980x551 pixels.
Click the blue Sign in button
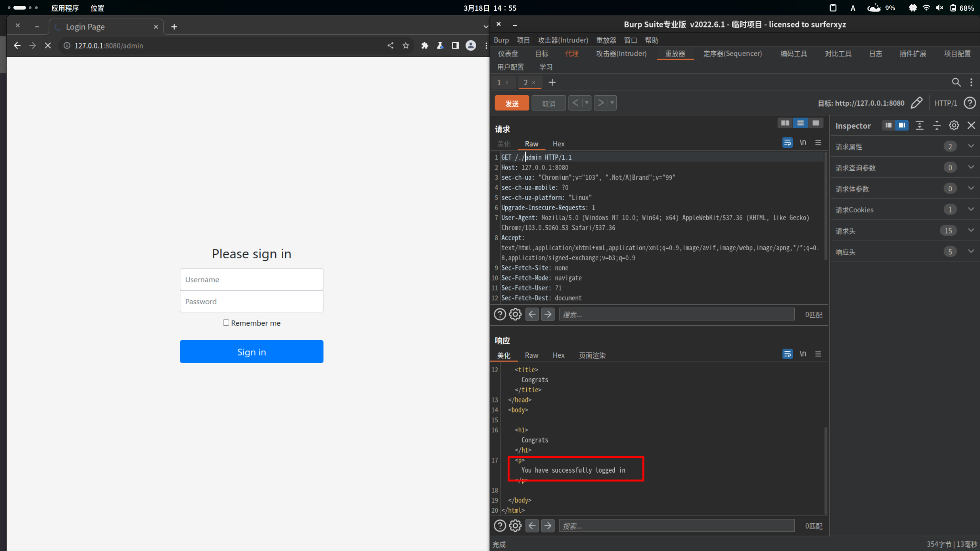(x=252, y=352)
